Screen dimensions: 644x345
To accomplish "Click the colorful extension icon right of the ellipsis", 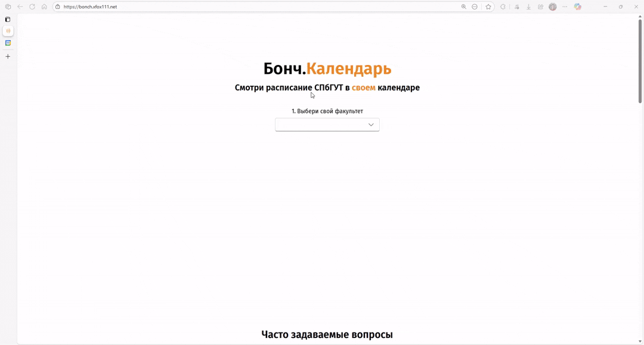I will tap(577, 7).
